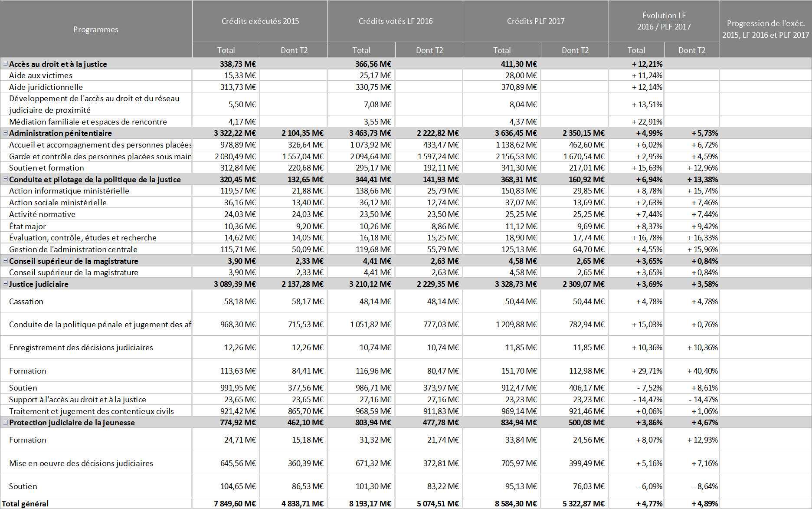This screenshot has width=812, height=509.
Task: Click the 'Crédits votés LF 2016' header
Action: tap(395, 21)
